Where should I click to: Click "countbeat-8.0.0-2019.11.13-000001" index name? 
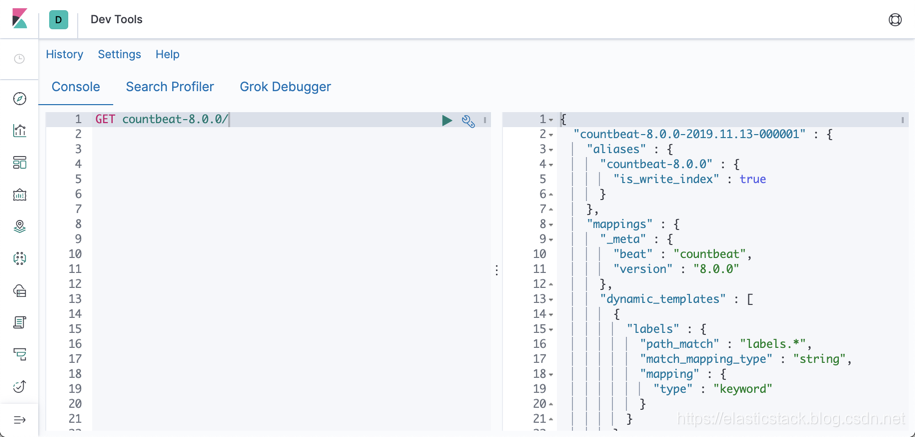click(x=690, y=135)
